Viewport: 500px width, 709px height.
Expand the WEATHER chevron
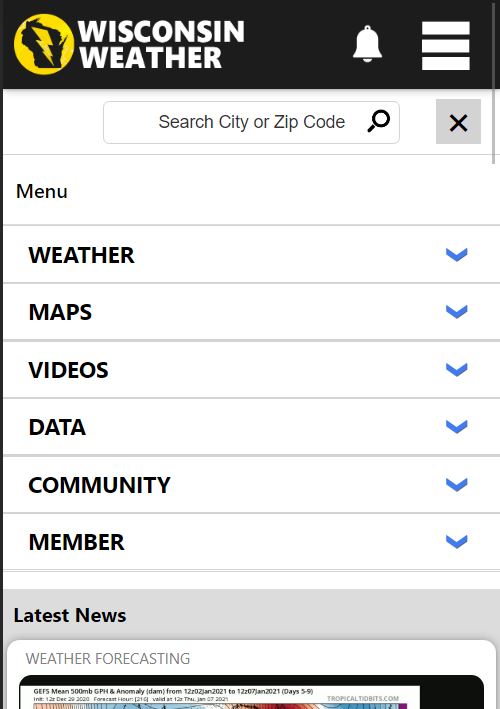pos(457,255)
